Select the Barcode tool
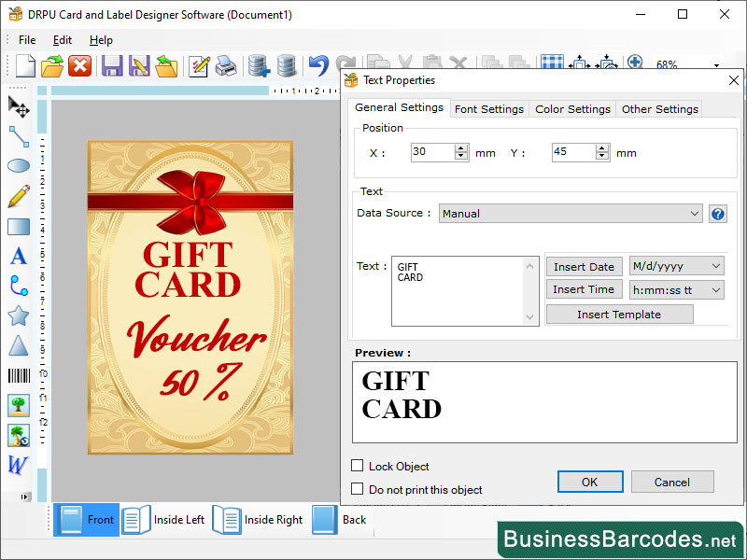The width and height of the screenshot is (747, 560). (18, 375)
